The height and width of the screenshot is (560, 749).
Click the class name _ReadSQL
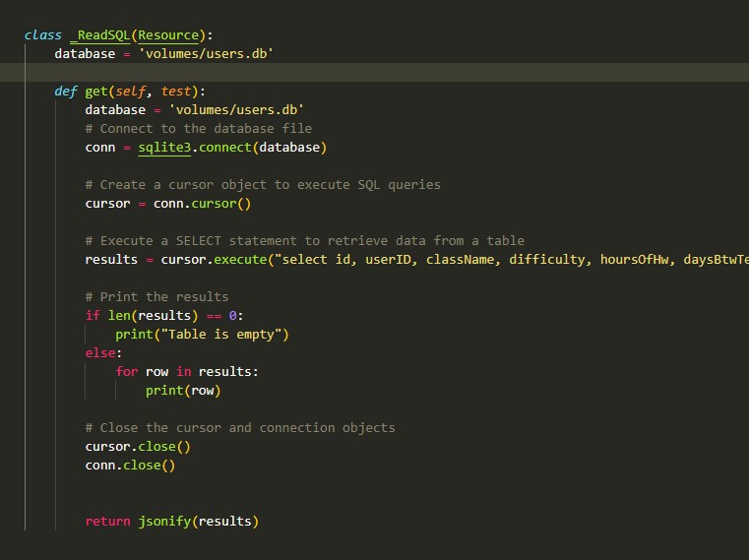[99, 35]
